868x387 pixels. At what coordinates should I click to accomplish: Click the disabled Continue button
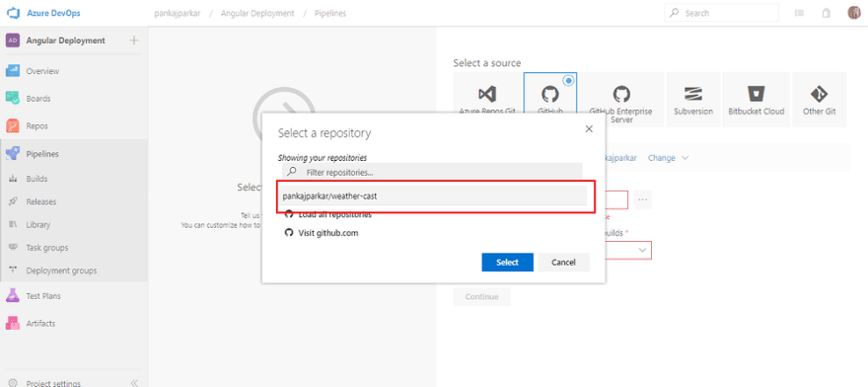point(481,296)
